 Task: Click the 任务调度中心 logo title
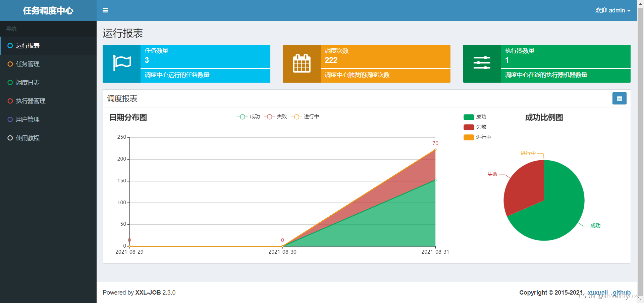coord(48,11)
